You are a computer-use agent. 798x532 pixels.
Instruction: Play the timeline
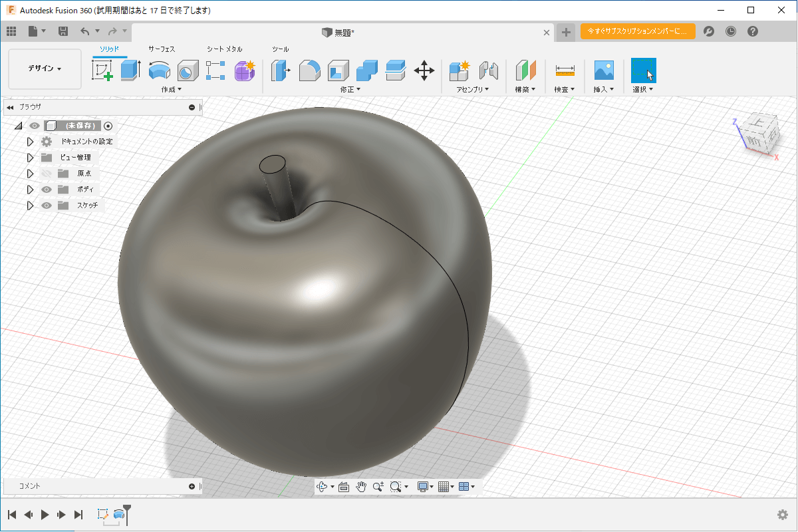45,514
